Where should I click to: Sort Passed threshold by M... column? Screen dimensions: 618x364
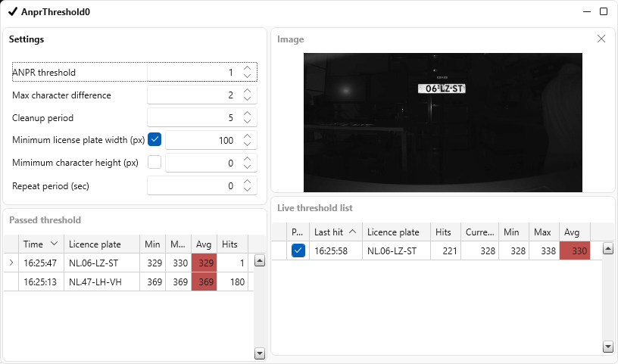click(x=178, y=244)
